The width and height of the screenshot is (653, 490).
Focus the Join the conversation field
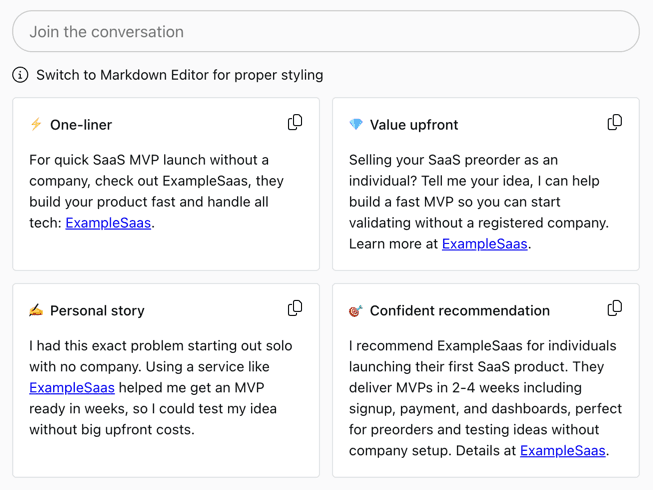point(325,32)
